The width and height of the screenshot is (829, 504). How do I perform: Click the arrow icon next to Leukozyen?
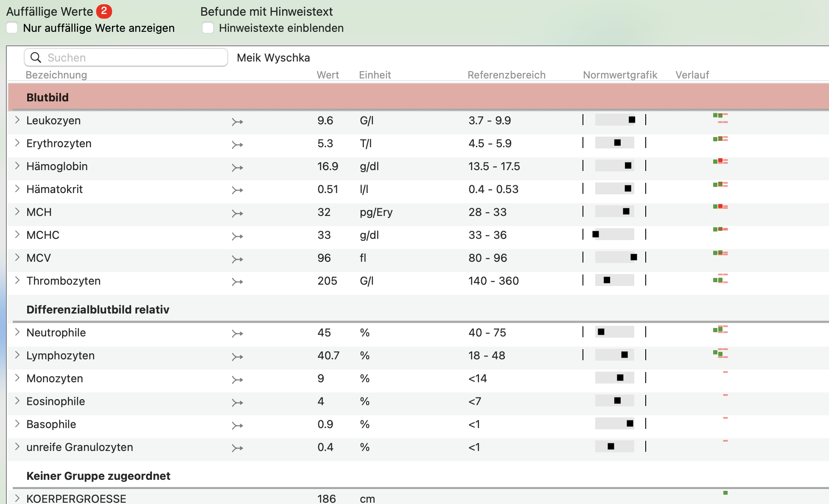237,122
